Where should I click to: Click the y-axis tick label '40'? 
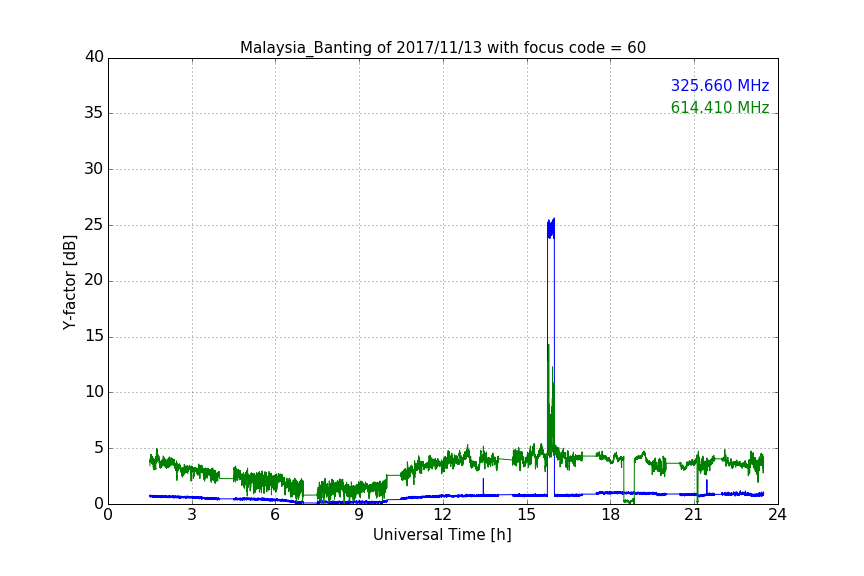coord(94,57)
